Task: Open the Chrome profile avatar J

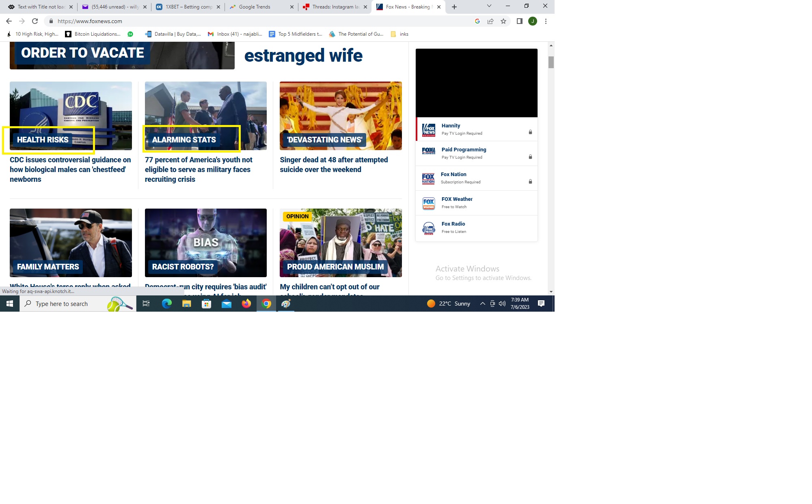Action: pos(533,21)
